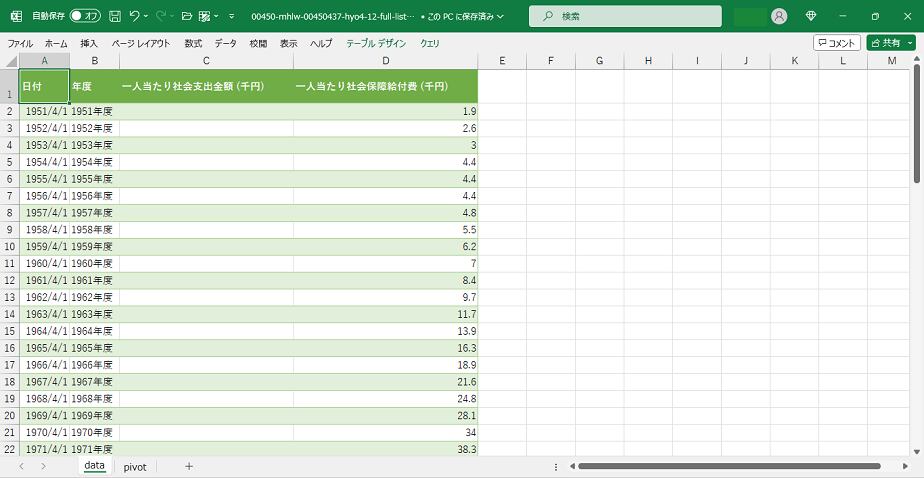Expand the この PC に保存済み save status dropdown
Image resolution: width=924 pixels, height=478 pixels.
[x=500, y=17]
